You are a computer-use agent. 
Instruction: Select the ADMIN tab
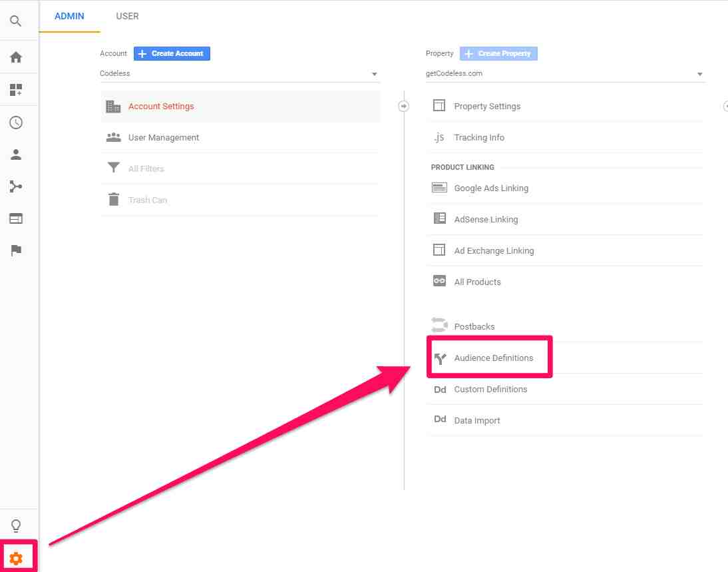pos(69,16)
